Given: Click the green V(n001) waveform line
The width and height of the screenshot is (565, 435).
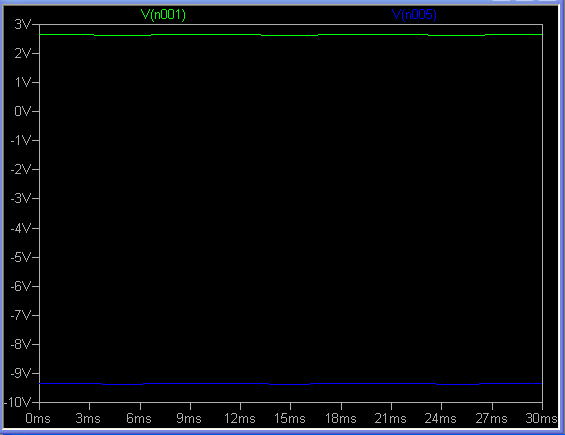Looking at the screenshot, I should pos(290,35).
